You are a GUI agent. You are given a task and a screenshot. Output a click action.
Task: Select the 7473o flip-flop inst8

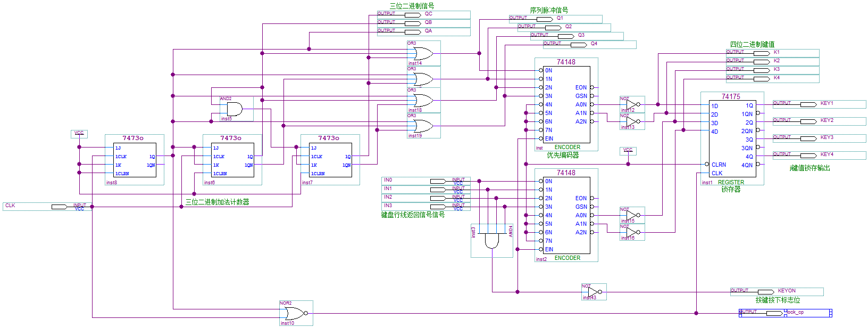pos(134,160)
